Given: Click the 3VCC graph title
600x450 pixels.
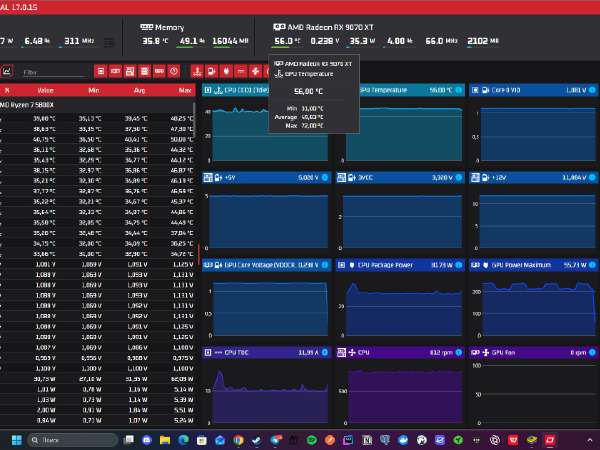Looking at the screenshot, I should [x=365, y=178].
